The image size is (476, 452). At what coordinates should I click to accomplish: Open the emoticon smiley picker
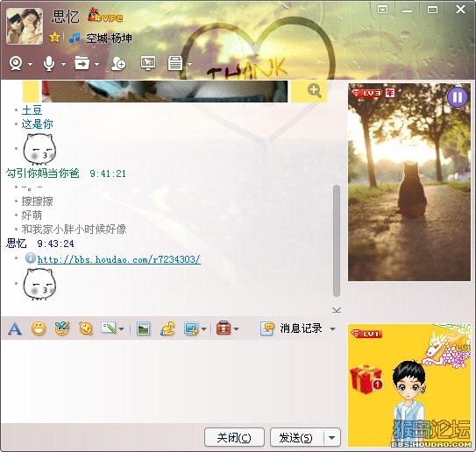point(39,328)
